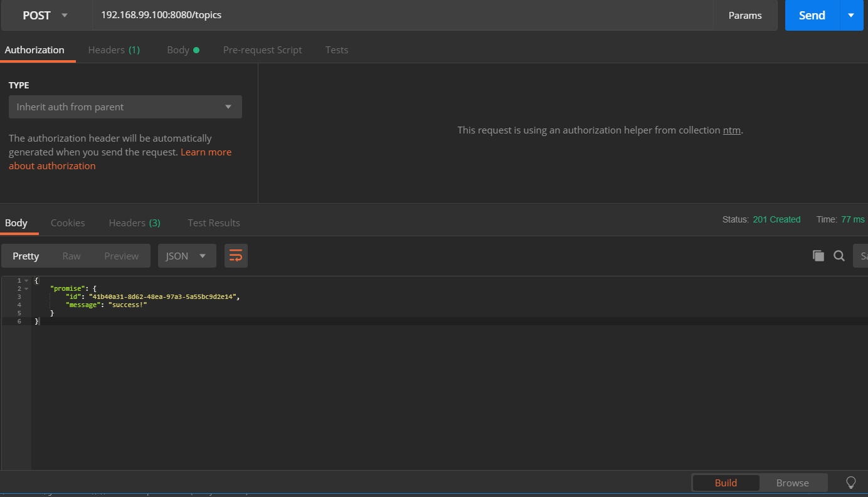Open the auth TYPE dropdown
The height and width of the screenshot is (497, 868).
tap(125, 107)
